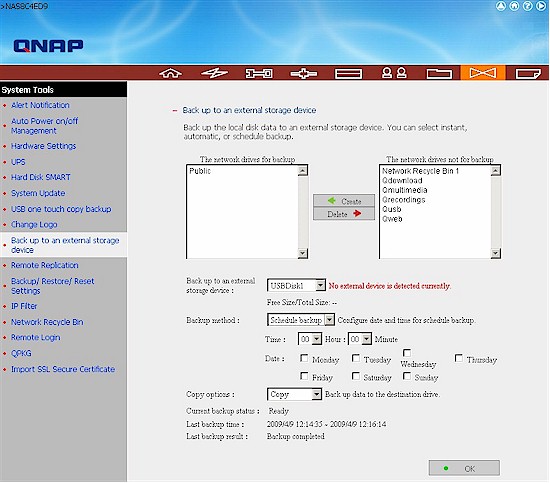Viewport: 550px width, 483px height.
Task: Check the Monday checkbox
Action: pos(304,358)
